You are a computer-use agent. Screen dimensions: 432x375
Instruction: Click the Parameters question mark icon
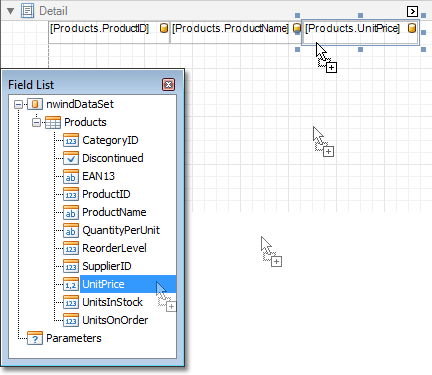pyautogui.click(x=35, y=338)
